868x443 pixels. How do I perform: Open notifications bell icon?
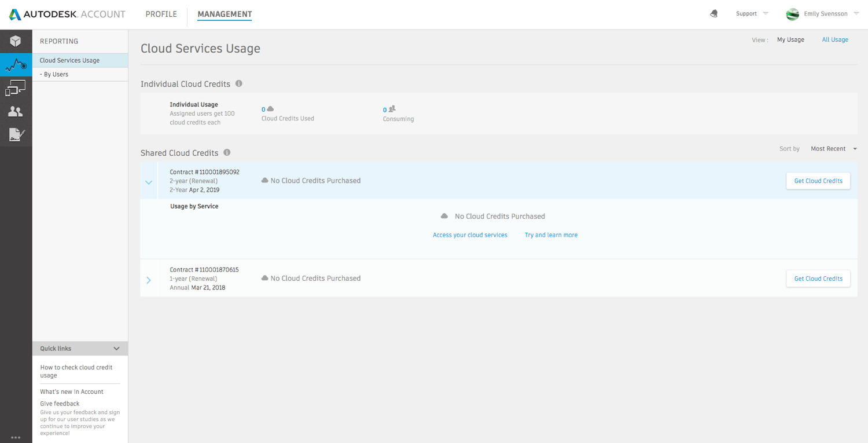714,14
